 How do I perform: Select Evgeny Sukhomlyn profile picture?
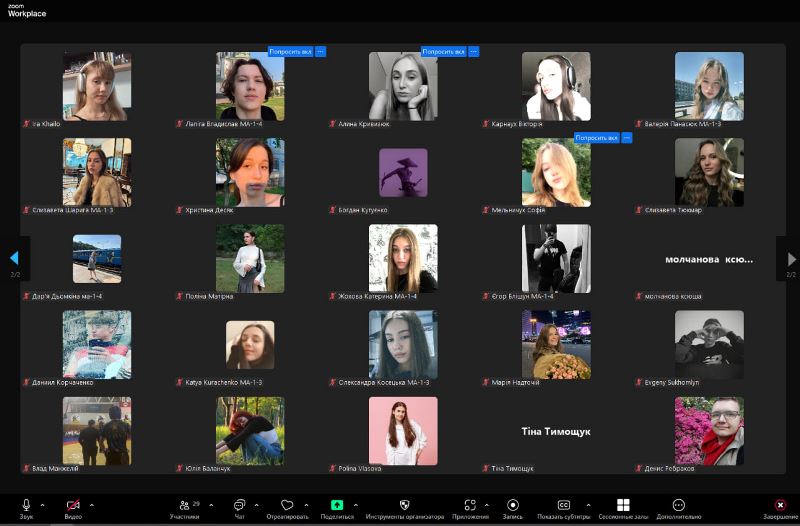point(709,345)
